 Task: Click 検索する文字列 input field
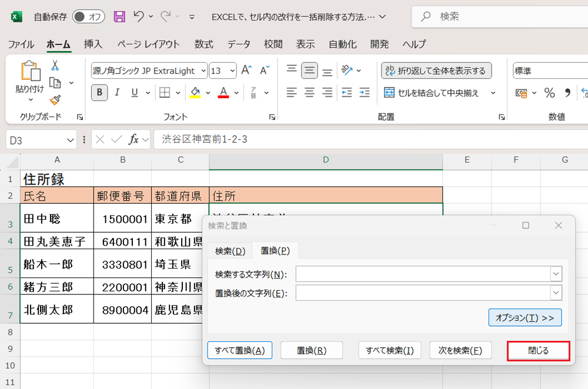423,274
